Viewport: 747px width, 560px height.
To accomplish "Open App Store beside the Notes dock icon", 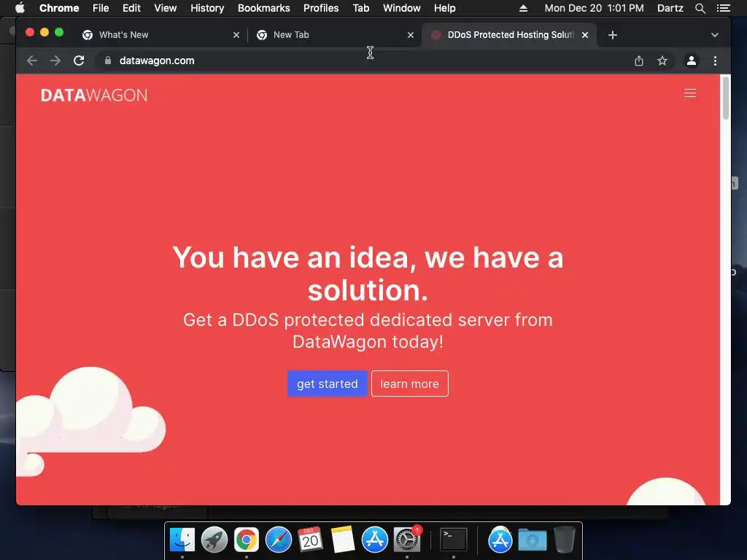I will 374,540.
